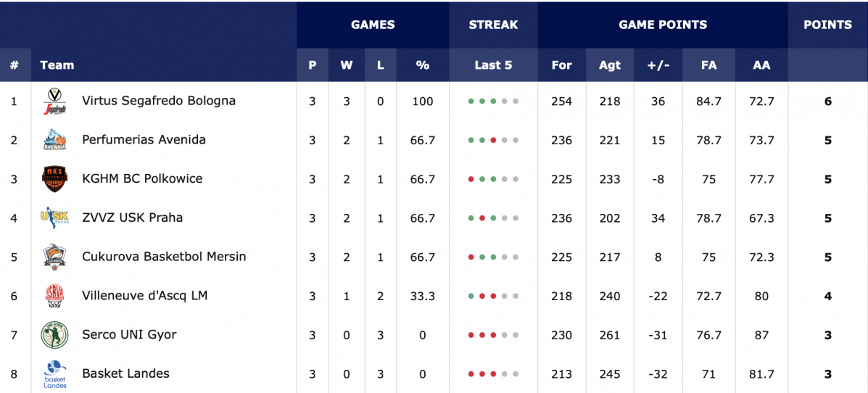Sort by the +/- column header
This screenshot has height=393, width=868.
click(658, 65)
